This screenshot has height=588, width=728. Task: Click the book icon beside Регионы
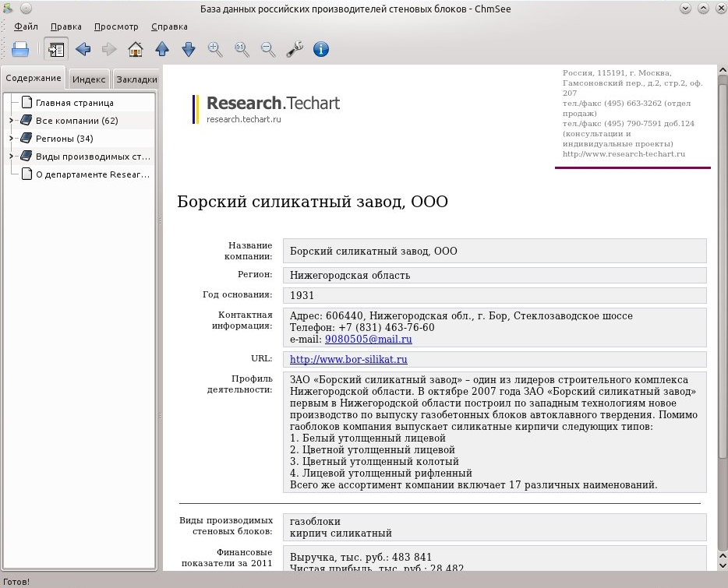pos(27,139)
